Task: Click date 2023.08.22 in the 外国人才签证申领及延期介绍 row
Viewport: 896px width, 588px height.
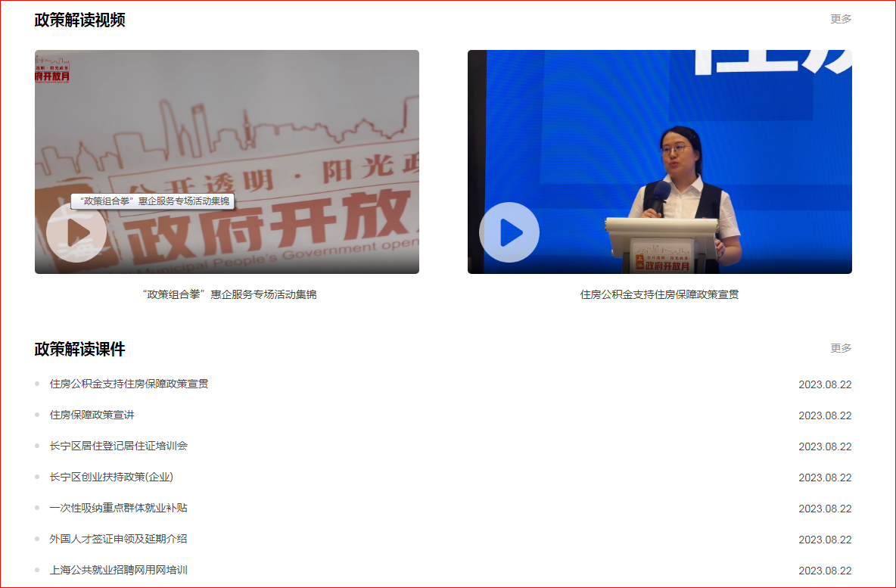Action: click(x=825, y=540)
